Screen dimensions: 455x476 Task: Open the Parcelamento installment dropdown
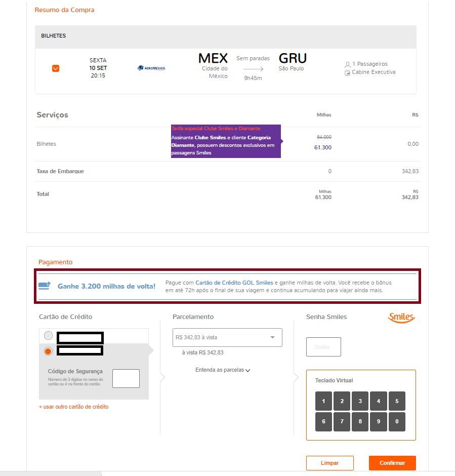[x=227, y=337]
